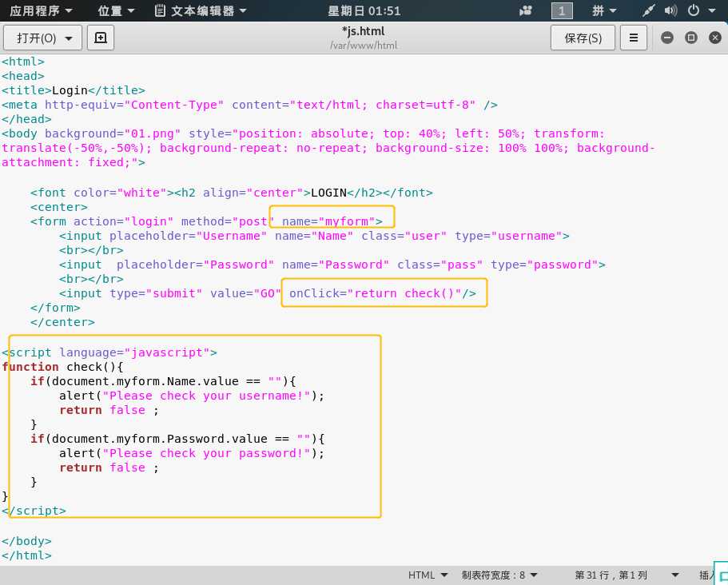Click the alert "Please check your username!" line
Screen dimensions: 728x585
click(192, 396)
